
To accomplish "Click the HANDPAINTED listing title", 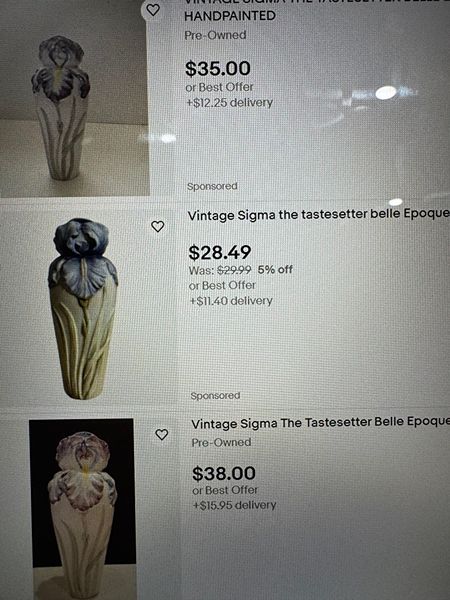I will point(230,16).
